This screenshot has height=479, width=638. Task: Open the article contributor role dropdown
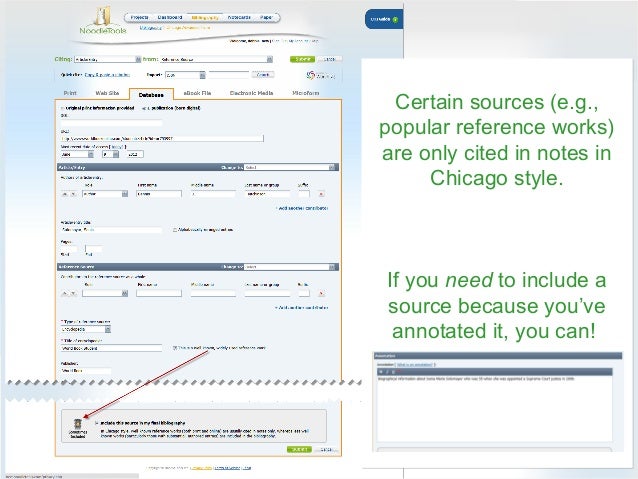pyautogui.click(x=105, y=194)
